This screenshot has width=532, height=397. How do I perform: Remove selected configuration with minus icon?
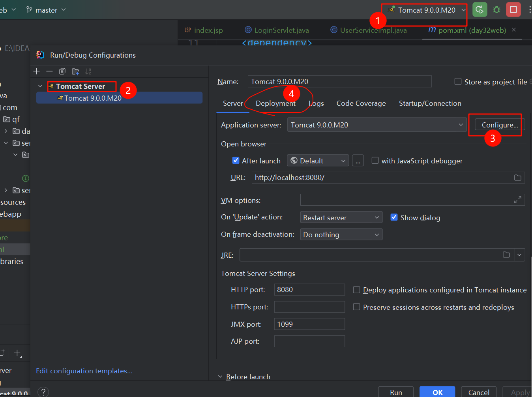49,71
